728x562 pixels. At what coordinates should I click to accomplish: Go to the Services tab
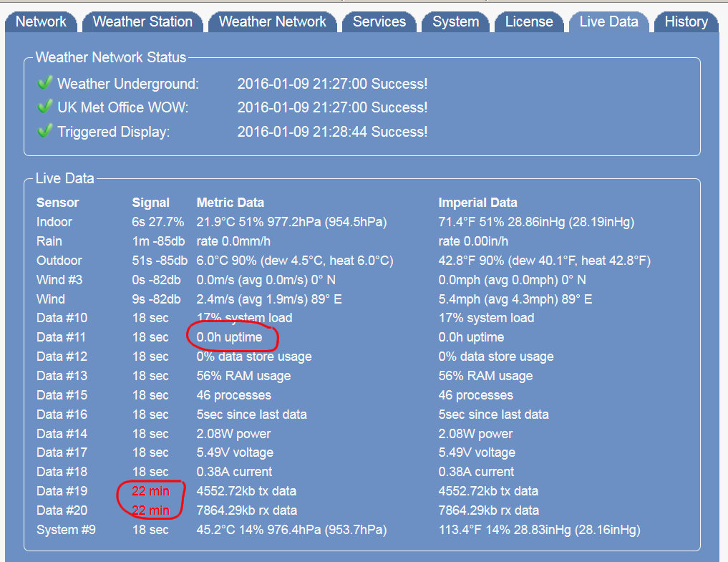[379, 21]
